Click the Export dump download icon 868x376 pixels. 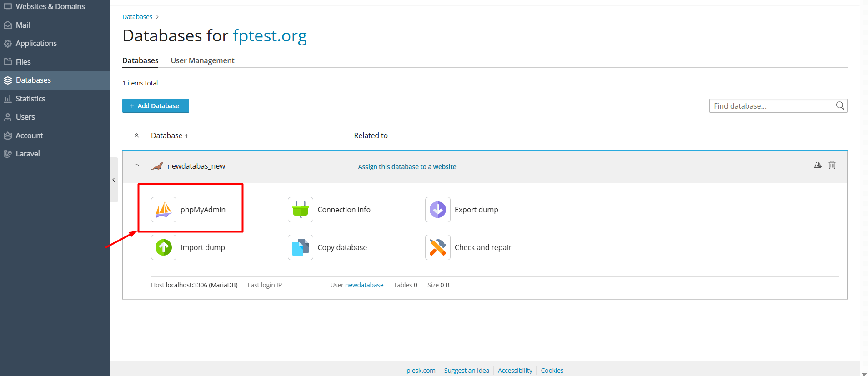click(x=438, y=210)
